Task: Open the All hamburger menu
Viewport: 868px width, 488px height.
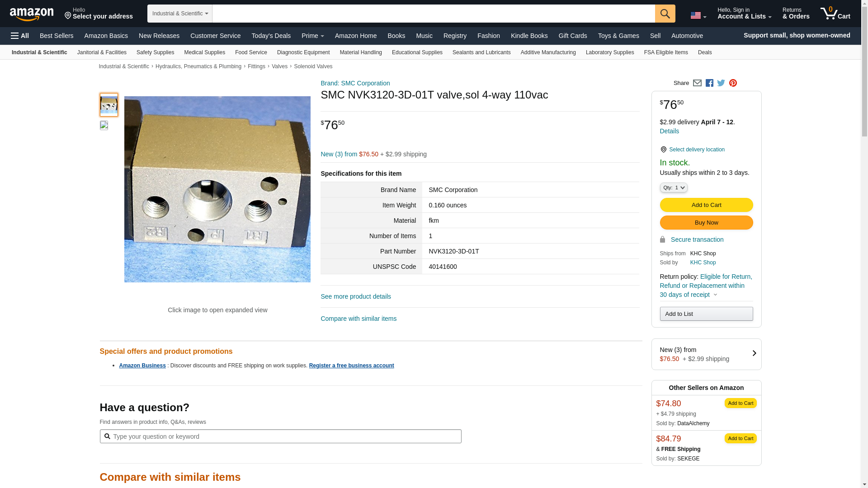Action: 20,36
